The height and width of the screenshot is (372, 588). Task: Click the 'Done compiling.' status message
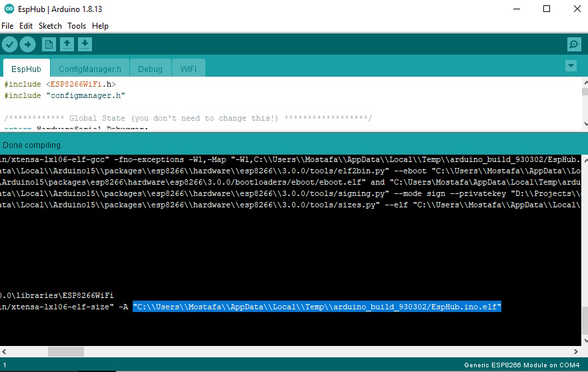coord(33,145)
